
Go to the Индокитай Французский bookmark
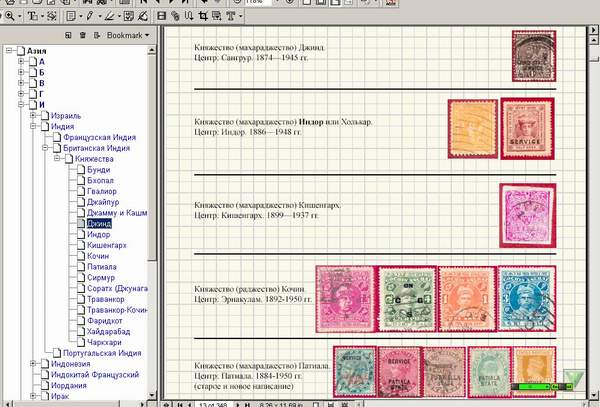[95, 374]
